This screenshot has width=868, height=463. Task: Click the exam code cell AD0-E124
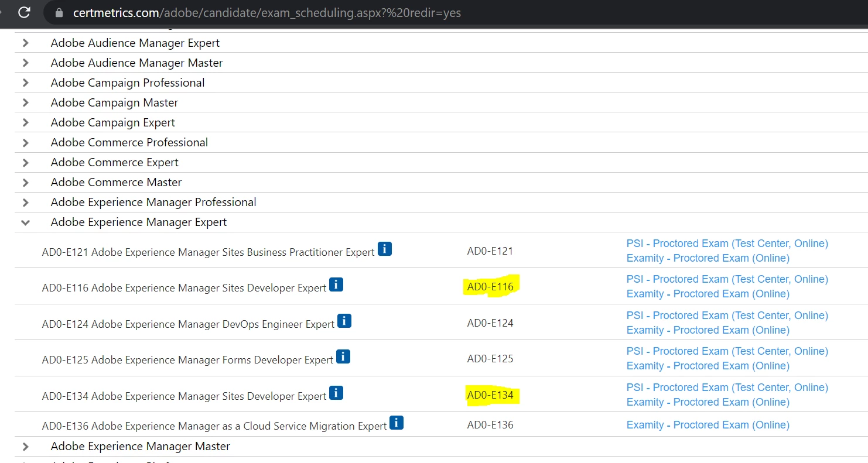[x=490, y=323]
